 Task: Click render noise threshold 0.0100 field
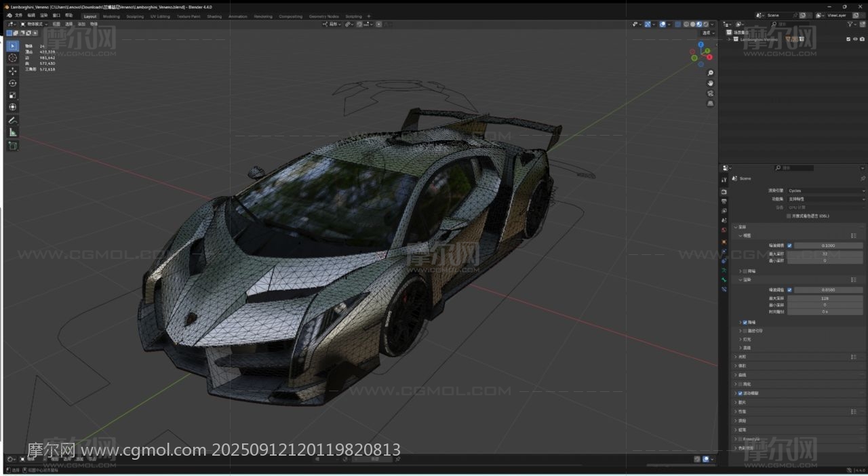(829, 290)
